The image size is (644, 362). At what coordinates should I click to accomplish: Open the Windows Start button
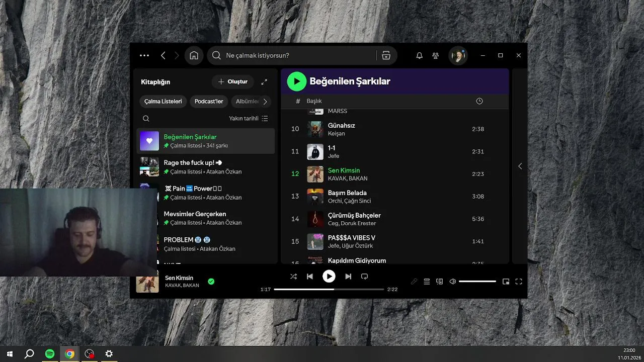coord(10,354)
